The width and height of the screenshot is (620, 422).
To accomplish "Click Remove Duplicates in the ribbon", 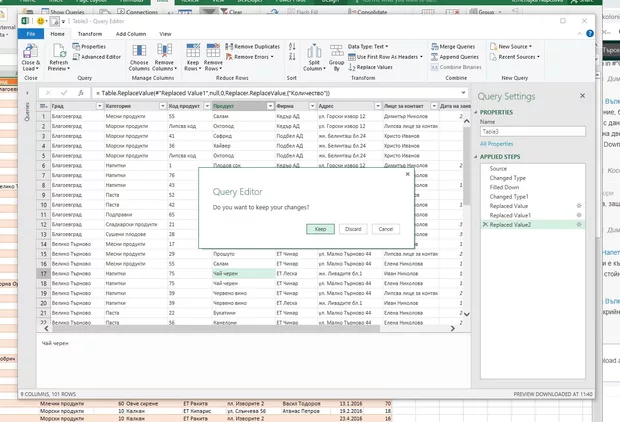I will tap(255, 46).
